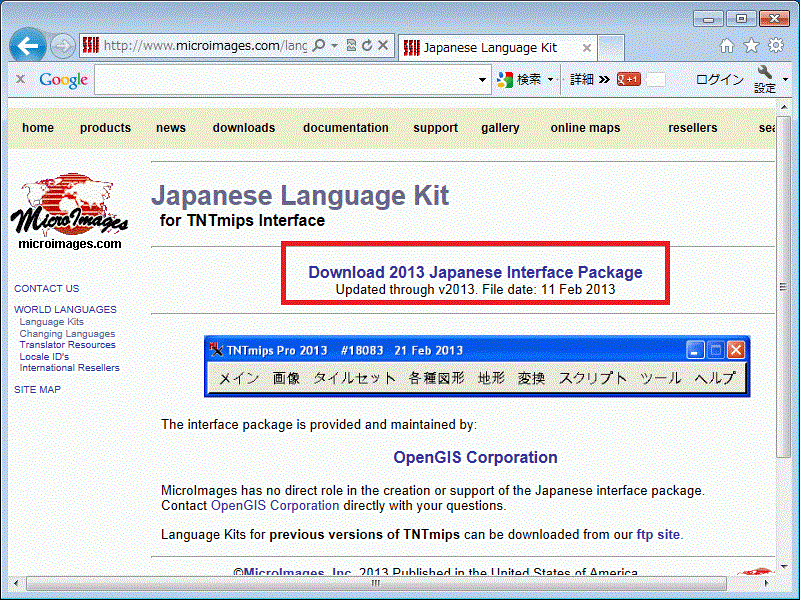Click the horizontal scrollbar left arrow
The height and width of the screenshot is (600, 800).
pos(17,583)
